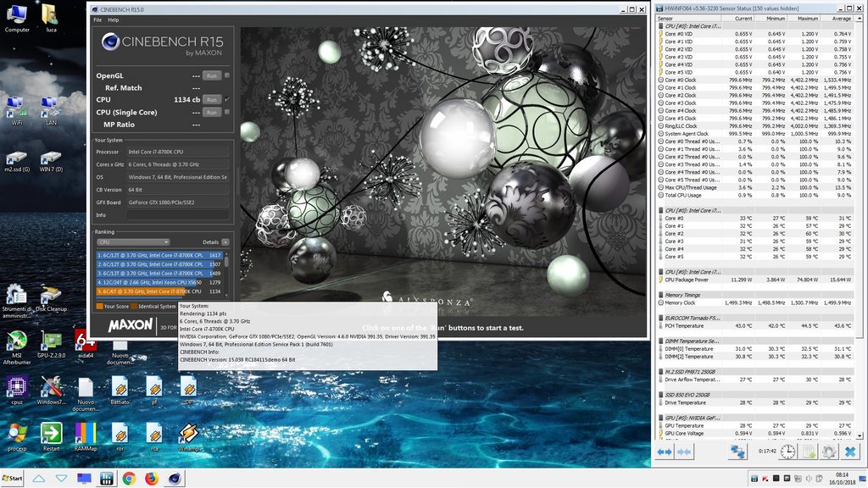Open the Cinebench Help menu
The height and width of the screenshot is (488, 868).
coord(114,20)
